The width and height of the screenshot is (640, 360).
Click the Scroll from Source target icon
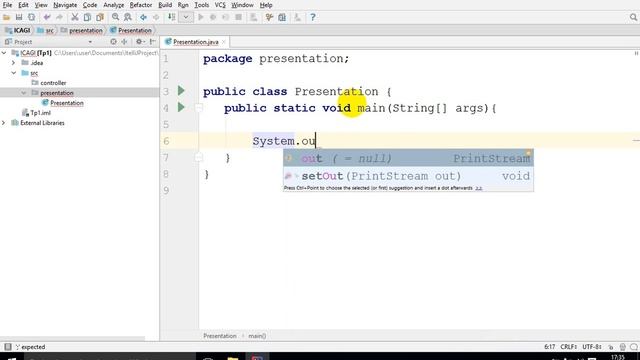point(113,42)
